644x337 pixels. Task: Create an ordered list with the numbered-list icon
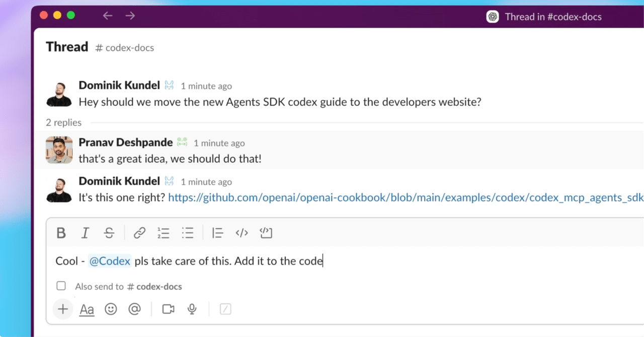point(164,233)
